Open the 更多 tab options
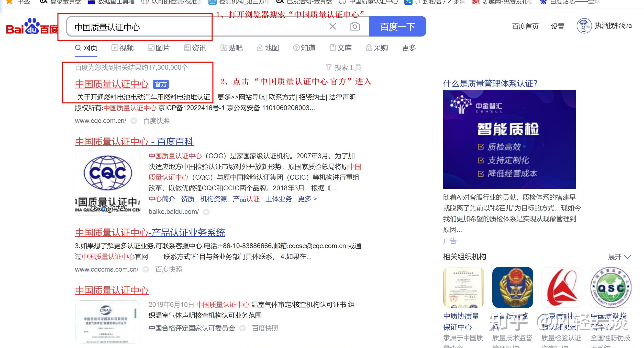 (x=409, y=48)
